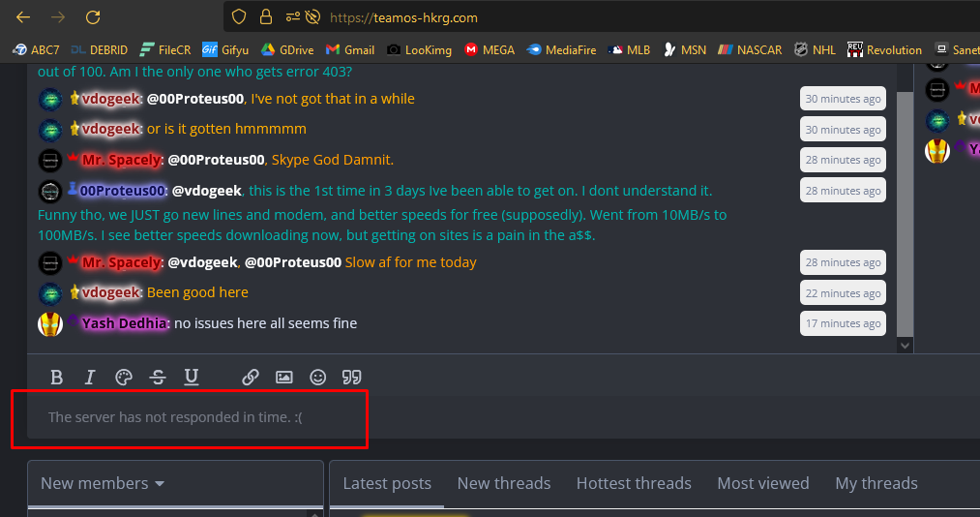Open site permissions icon in address bar
Screen dimensions: 980x517
tap(292, 16)
